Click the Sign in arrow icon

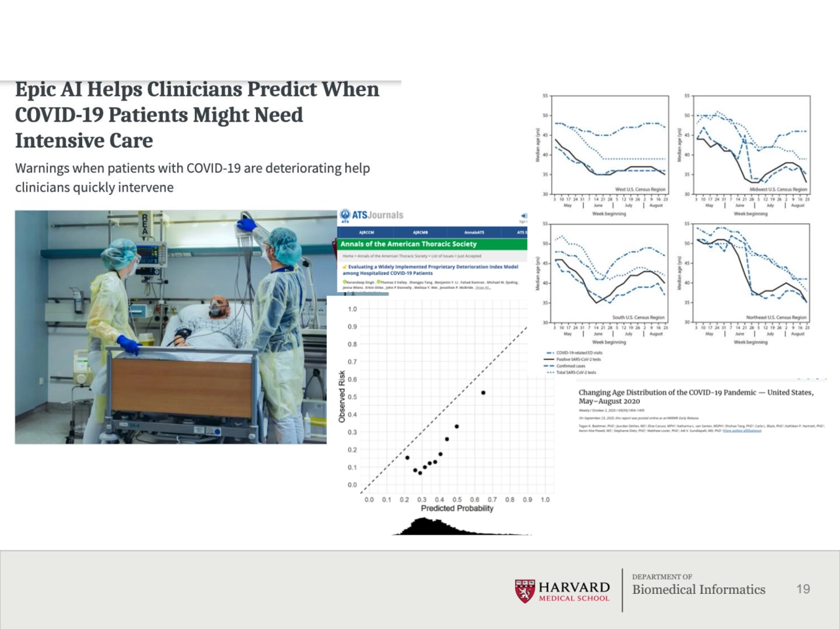[x=524, y=216]
